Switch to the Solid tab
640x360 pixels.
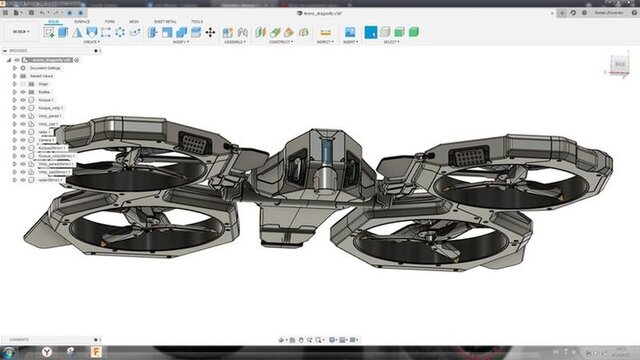[x=53, y=21]
